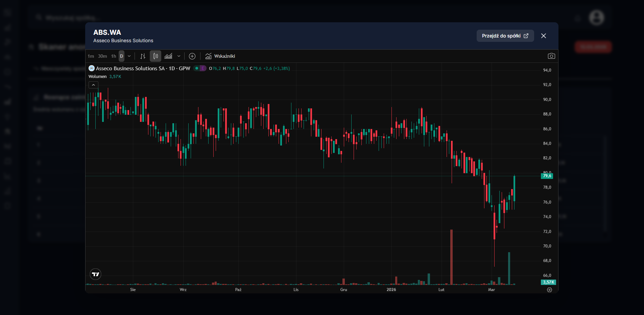This screenshot has width=644, height=315.
Task: Open the chart style dropdown arrow
Action: [179, 56]
